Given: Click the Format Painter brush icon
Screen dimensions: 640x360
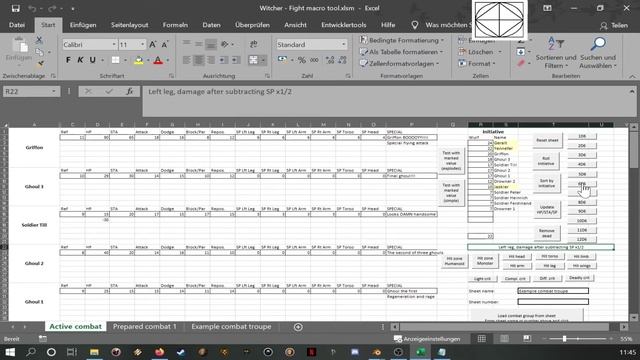Looking at the screenshot, I should (40, 64).
